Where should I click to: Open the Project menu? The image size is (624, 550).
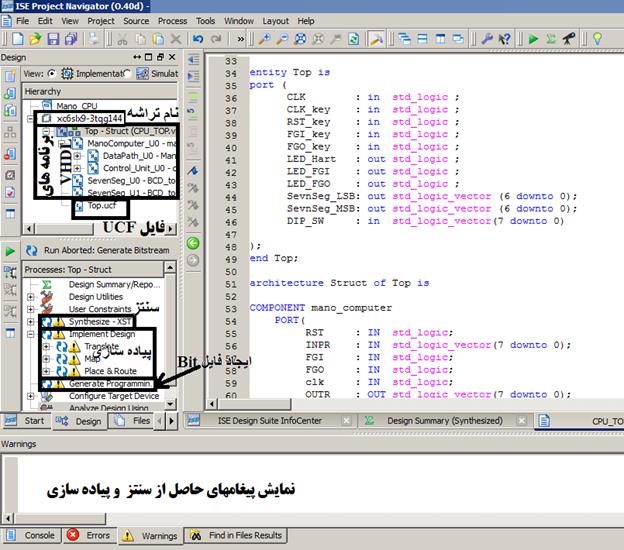click(x=101, y=21)
